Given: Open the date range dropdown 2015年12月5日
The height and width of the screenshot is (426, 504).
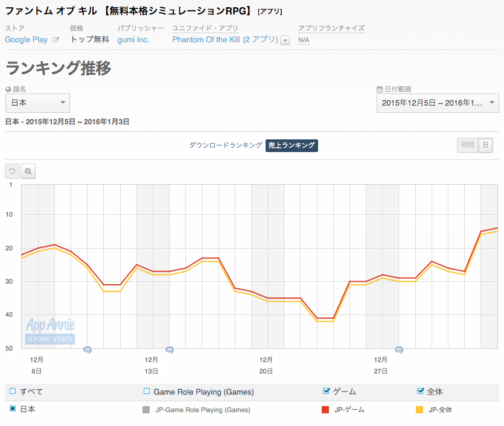Looking at the screenshot, I should tap(438, 103).
